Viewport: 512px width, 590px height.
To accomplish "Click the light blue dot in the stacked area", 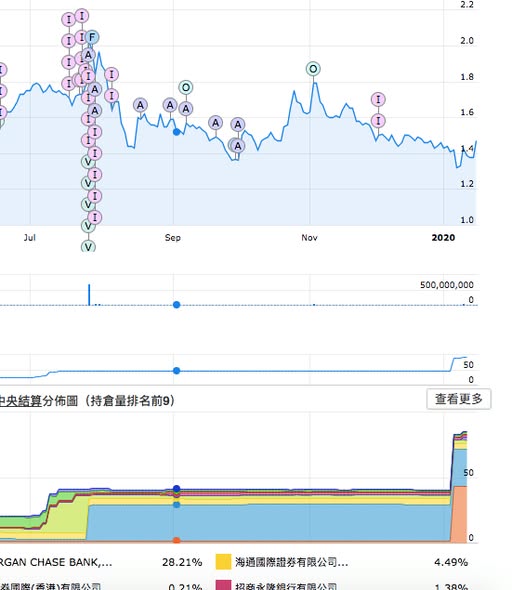I will tap(176, 505).
